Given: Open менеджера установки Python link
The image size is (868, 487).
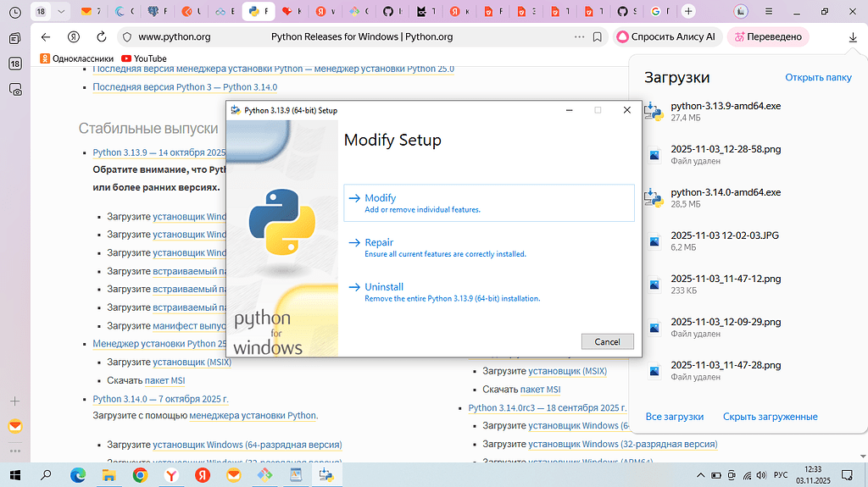Looking at the screenshot, I should 253,416.
